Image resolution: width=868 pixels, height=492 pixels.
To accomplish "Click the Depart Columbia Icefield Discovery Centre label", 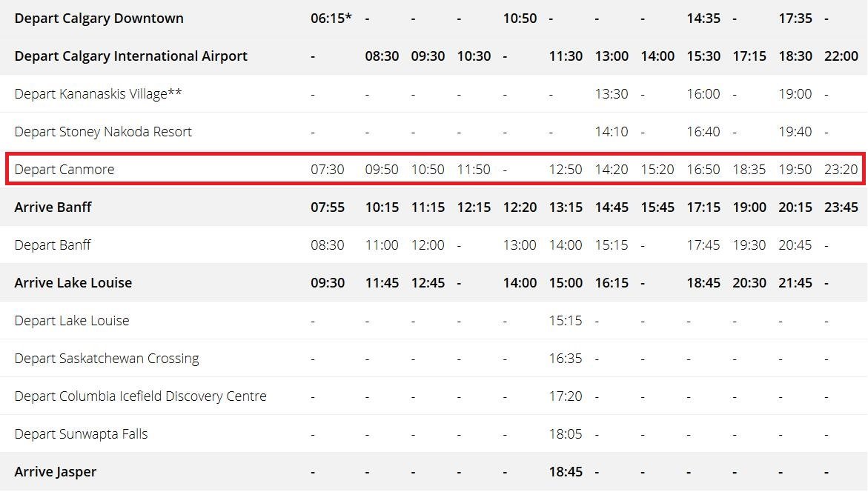I will click(140, 396).
